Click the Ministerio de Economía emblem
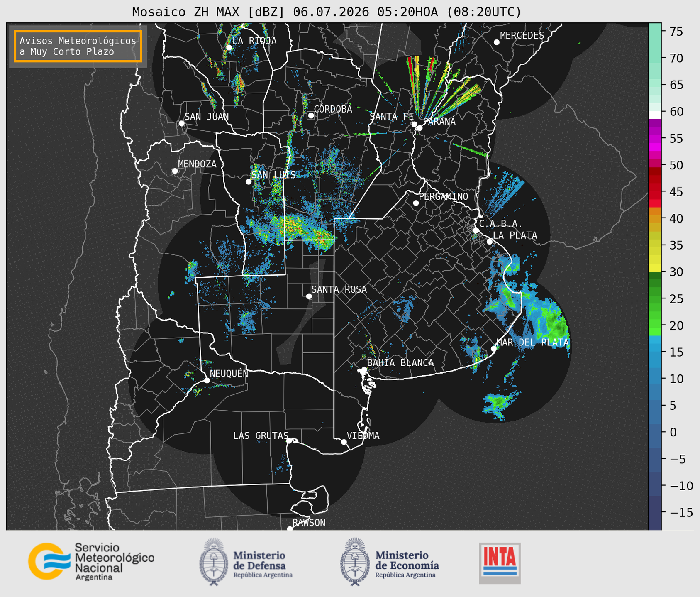700x597 pixels. coord(355,562)
